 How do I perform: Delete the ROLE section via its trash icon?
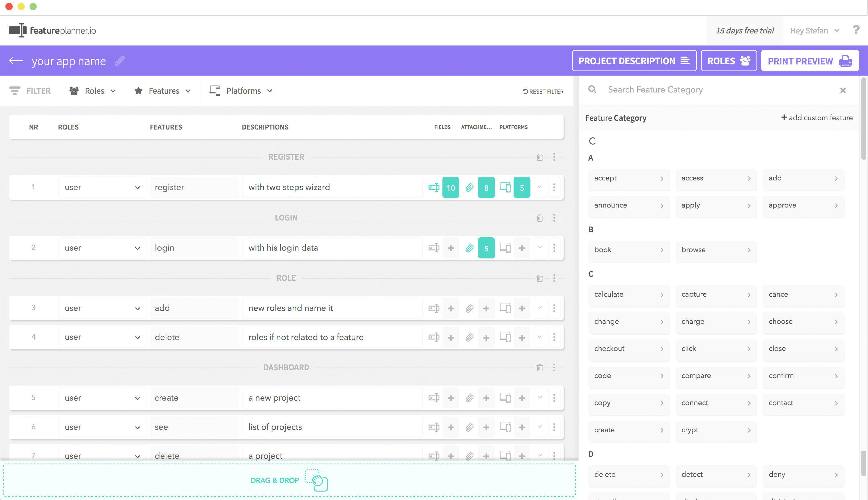(x=540, y=279)
